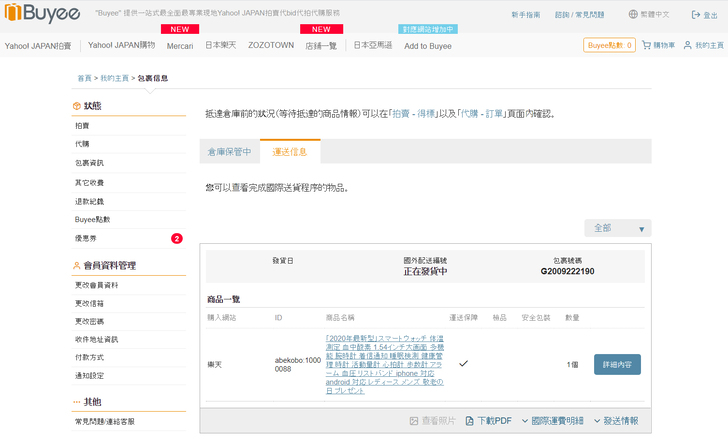
Task: Go to 包裹資訊 in the sidebar
Action: pyautogui.click(x=89, y=162)
